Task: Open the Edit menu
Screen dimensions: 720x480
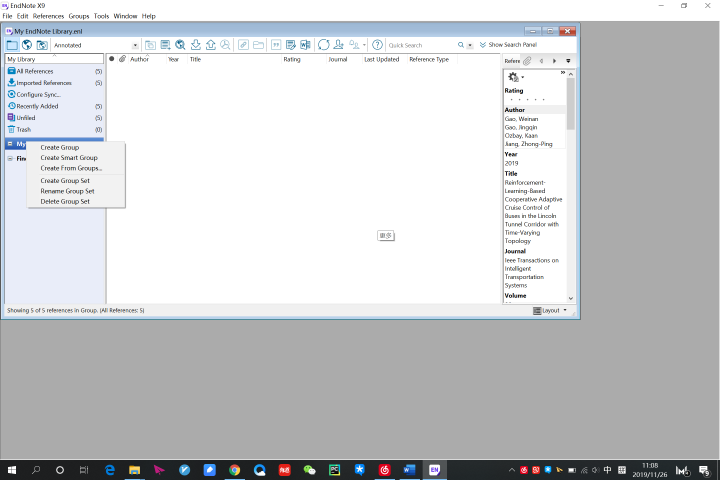Action: [x=22, y=16]
